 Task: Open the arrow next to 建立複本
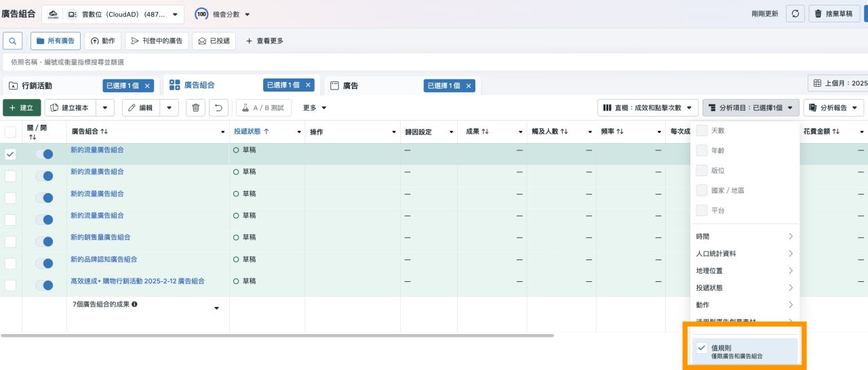[104, 108]
